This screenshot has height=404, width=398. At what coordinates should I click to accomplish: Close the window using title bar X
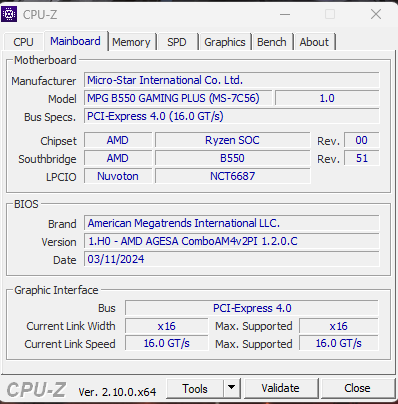[x=376, y=14]
